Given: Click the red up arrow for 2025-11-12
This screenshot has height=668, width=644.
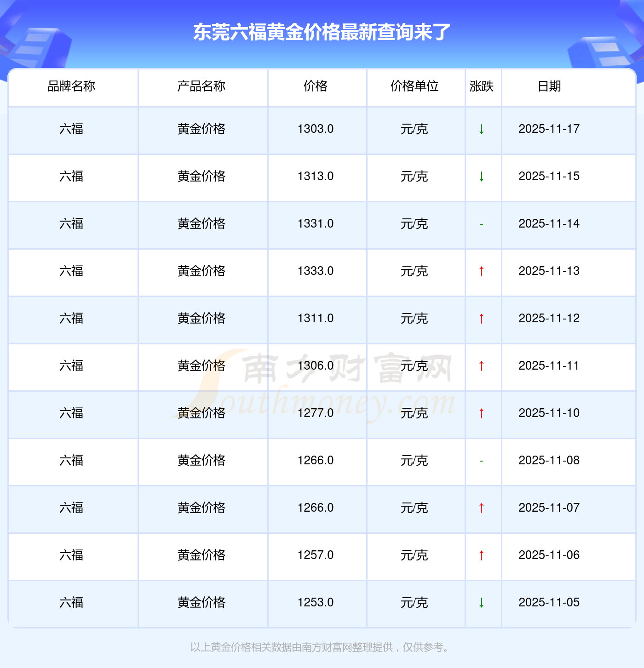Looking at the screenshot, I should [x=482, y=319].
